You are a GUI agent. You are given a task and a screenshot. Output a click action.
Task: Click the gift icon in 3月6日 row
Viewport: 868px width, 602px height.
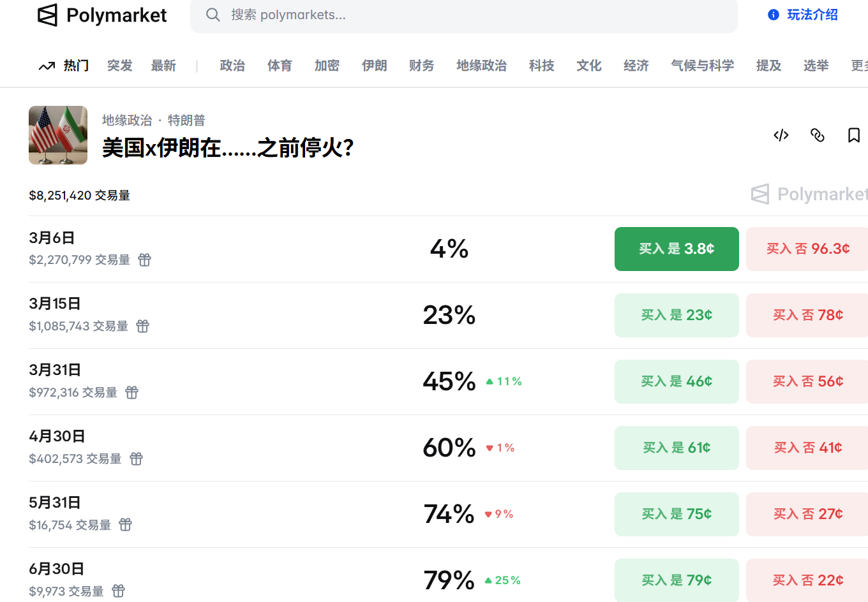point(145,260)
